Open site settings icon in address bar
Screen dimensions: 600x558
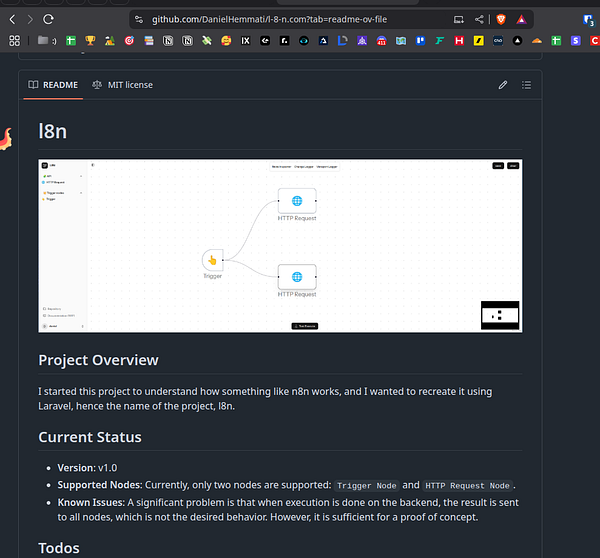pos(139,20)
